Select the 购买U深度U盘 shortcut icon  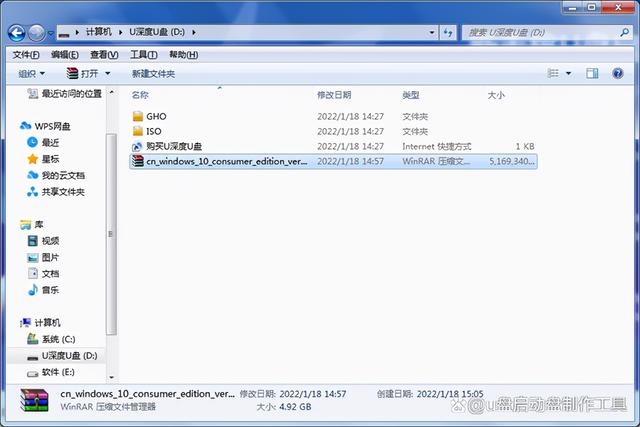(x=138, y=146)
